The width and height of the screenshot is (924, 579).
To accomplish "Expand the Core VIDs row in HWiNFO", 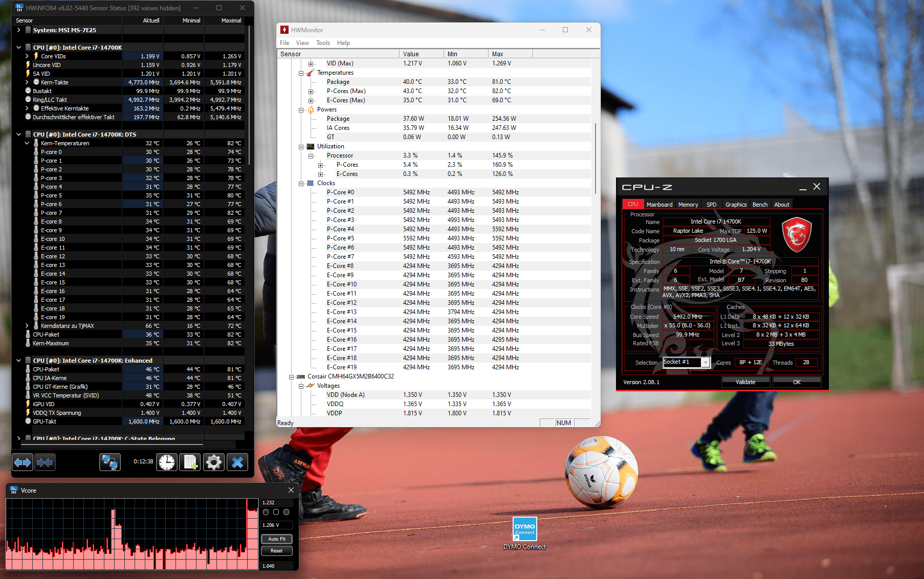I will tap(27, 56).
